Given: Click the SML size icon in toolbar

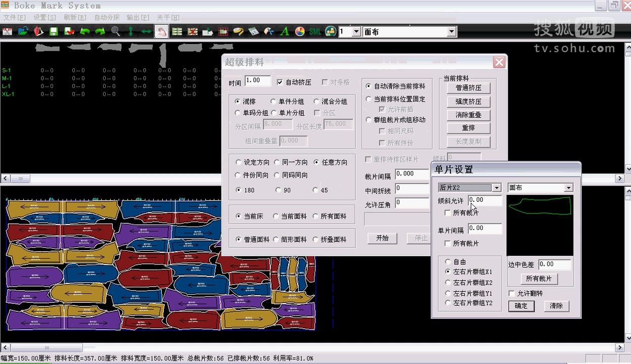Looking at the screenshot, I should point(314,31).
